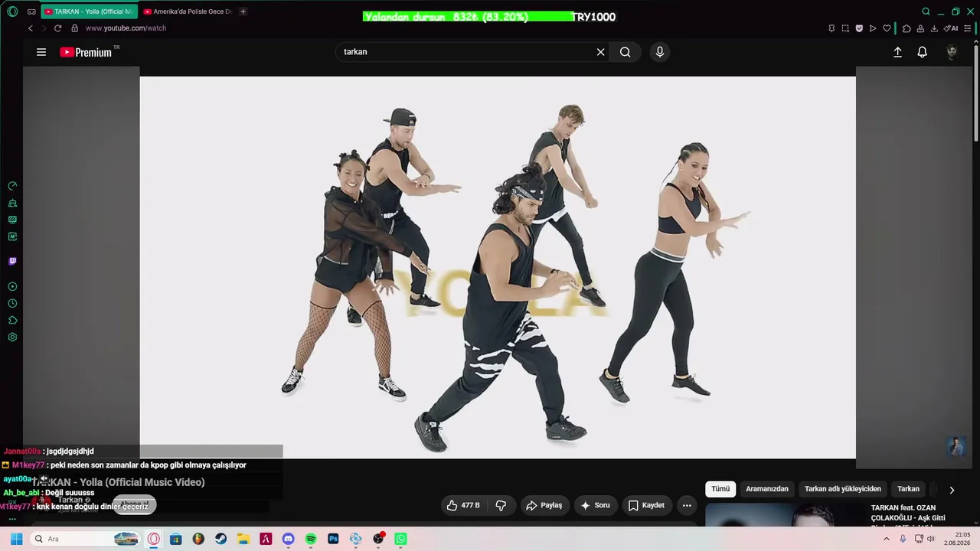Switch to TARKAN - Yolla browser tab
The image size is (980, 551).
pyautogui.click(x=89, y=11)
